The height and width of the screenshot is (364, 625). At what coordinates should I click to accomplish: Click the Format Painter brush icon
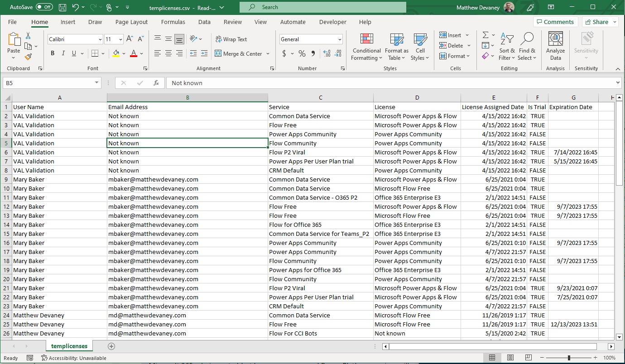[x=28, y=57]
